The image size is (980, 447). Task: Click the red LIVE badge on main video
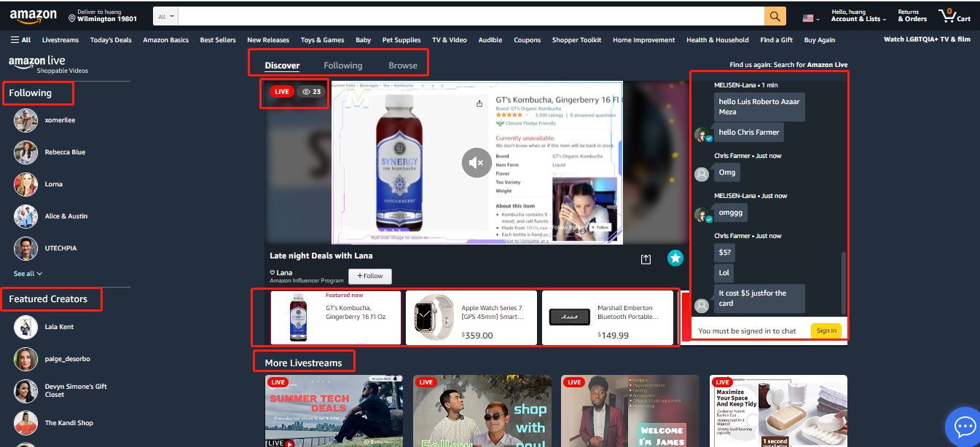pyautogui.click(x=281, y=92)
